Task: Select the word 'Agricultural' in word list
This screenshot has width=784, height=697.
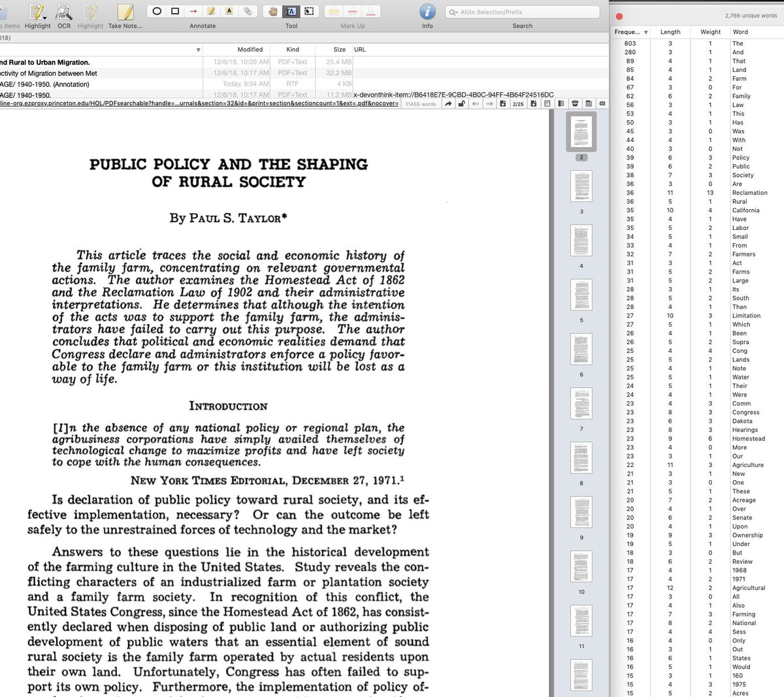Action: coord(748,587)
